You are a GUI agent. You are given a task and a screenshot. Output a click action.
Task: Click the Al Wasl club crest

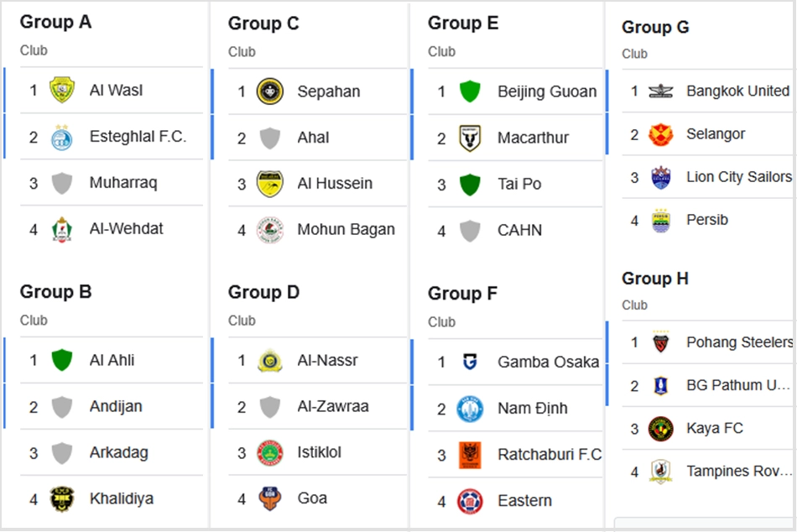coord(61,91)
